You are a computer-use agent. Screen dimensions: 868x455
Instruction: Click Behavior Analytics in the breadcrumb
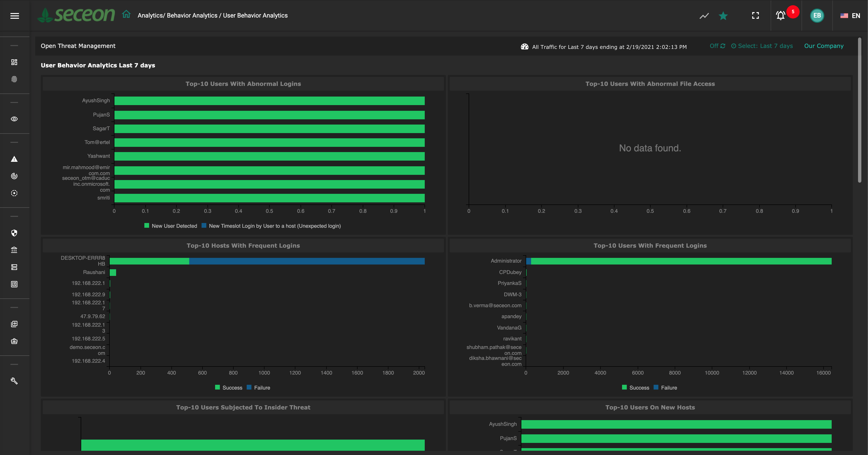coord(192,15)
